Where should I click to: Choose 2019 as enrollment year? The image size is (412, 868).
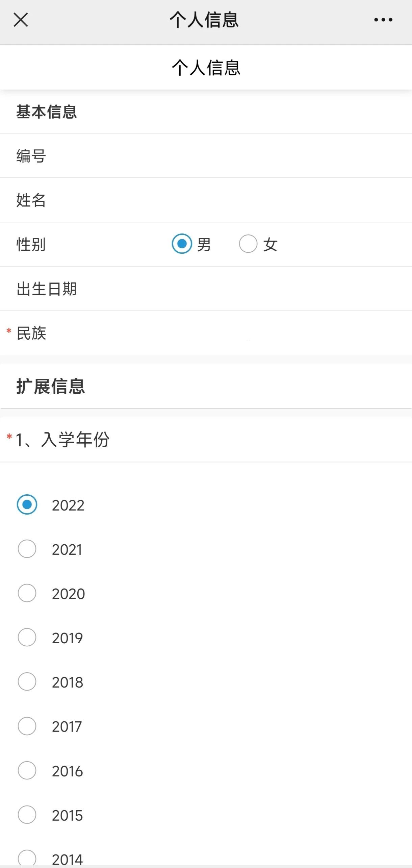click(x=27, y=637)
